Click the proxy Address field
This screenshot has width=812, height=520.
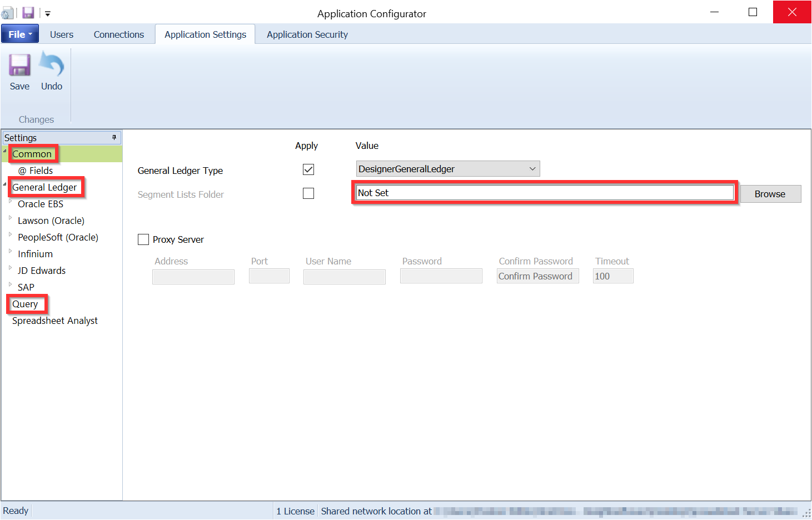pyautogui.click(x=193, y=277)
